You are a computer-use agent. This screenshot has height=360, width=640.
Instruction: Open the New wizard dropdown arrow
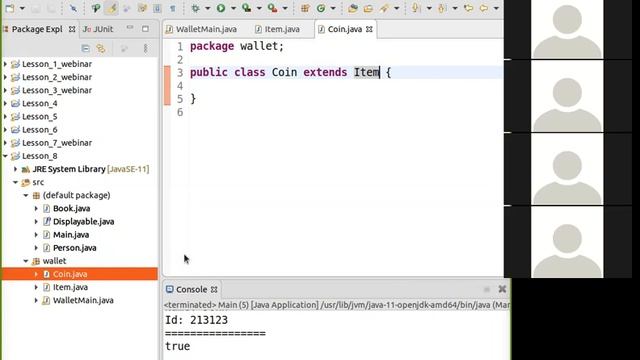(x=22, y=8)
